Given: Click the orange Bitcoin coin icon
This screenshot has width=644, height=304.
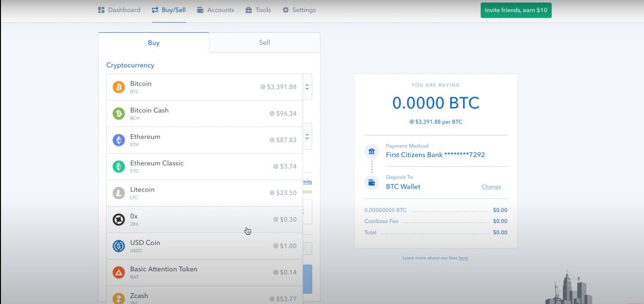Looking at the screenshot, I should click(x=119, y=87).
